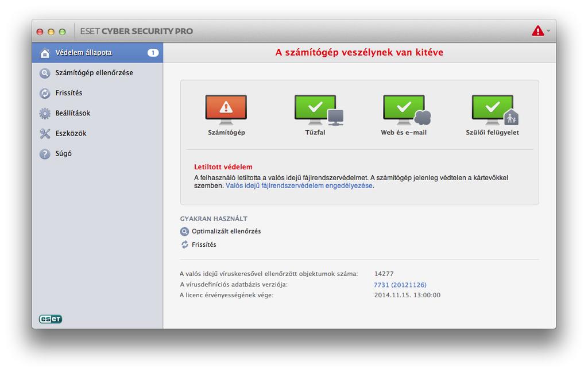Start Optimalizált ellenőrzés from frequently used
This screenshot has height=373, width=588.
226,231
